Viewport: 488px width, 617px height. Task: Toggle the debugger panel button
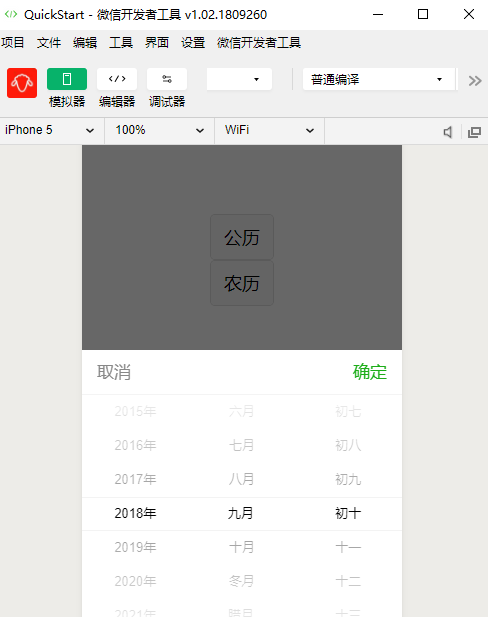pos(167,79)
